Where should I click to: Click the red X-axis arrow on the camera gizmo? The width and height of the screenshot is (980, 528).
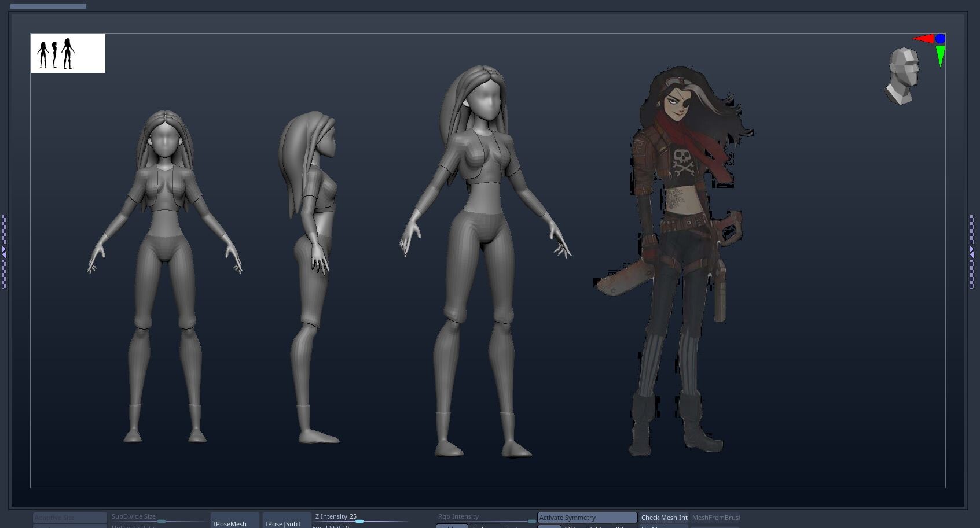click(x=924, y=39)
